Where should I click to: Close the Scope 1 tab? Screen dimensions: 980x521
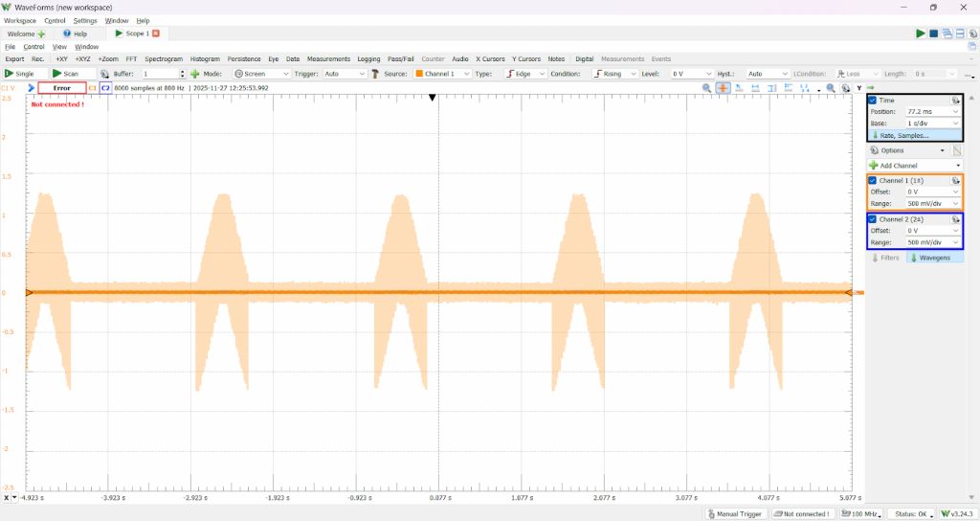(156, 34)
